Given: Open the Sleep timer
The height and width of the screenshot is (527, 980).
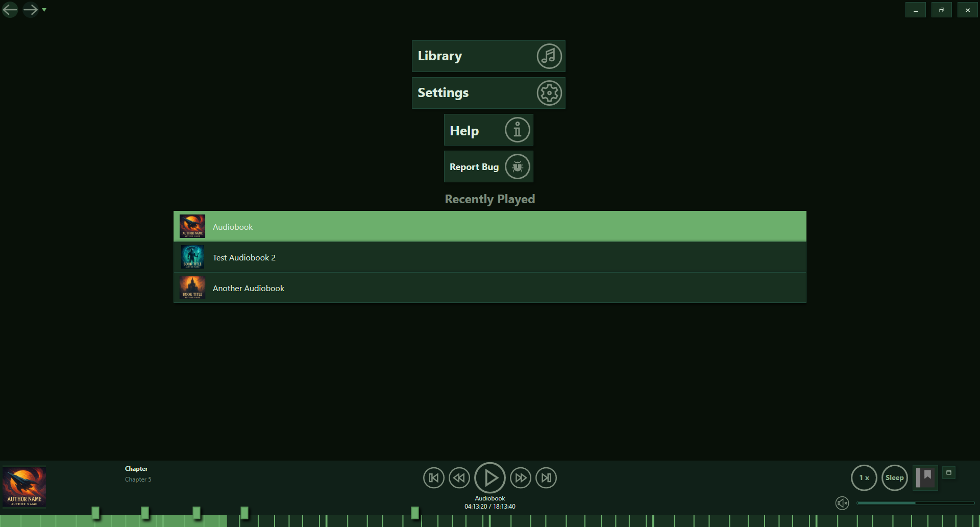Looking at the screenshot, I should click(894, 477).
